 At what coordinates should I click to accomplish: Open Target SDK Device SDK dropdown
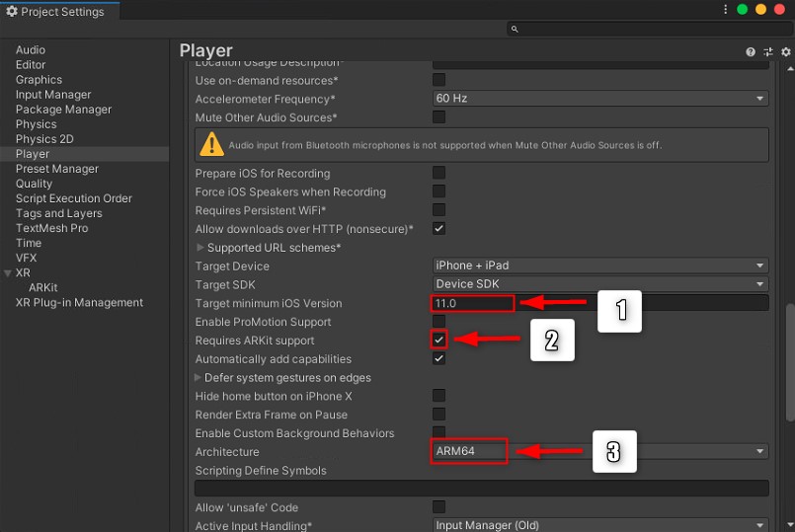coord(600,284)
